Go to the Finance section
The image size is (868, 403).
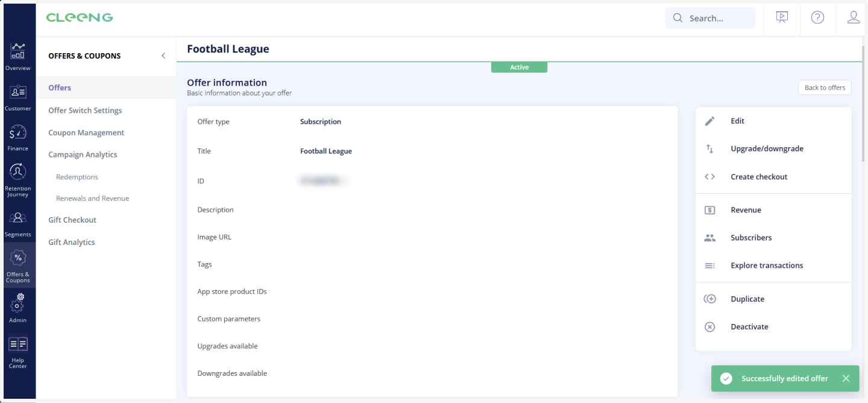coord(18,138)
